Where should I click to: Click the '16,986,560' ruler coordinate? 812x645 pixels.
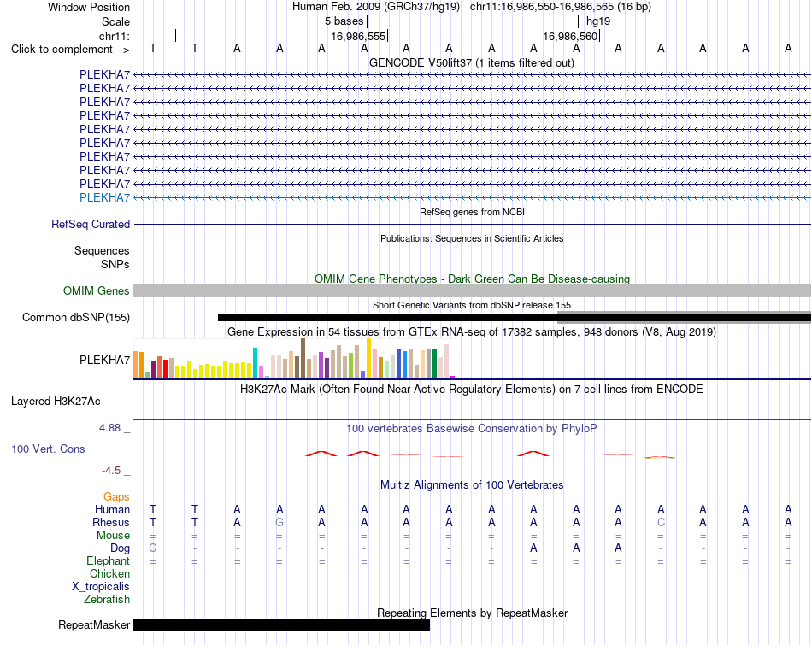pos(571,36)
